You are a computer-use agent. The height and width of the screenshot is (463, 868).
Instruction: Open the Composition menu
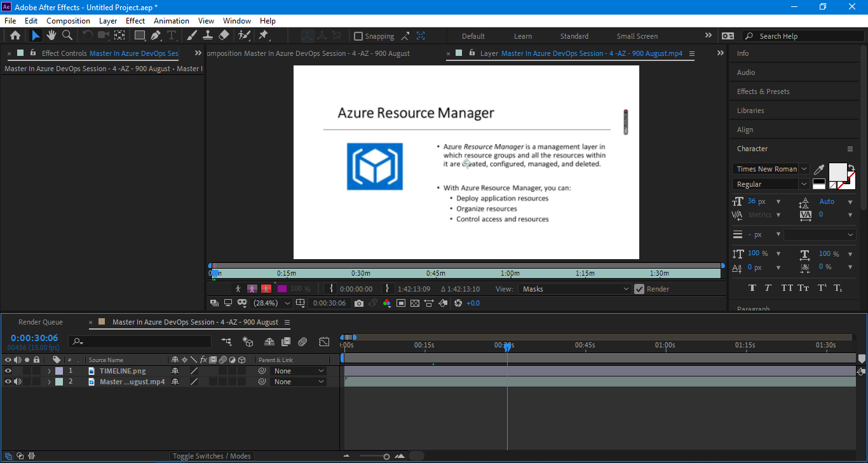click(x=68, y=21)
